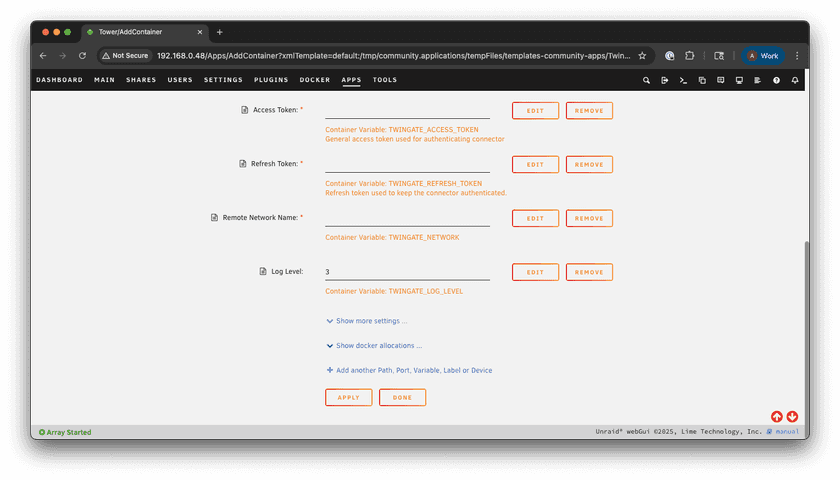The width and height of the screenshot is (840, 480).
Task: Reload the page
Action: point(82,56)
